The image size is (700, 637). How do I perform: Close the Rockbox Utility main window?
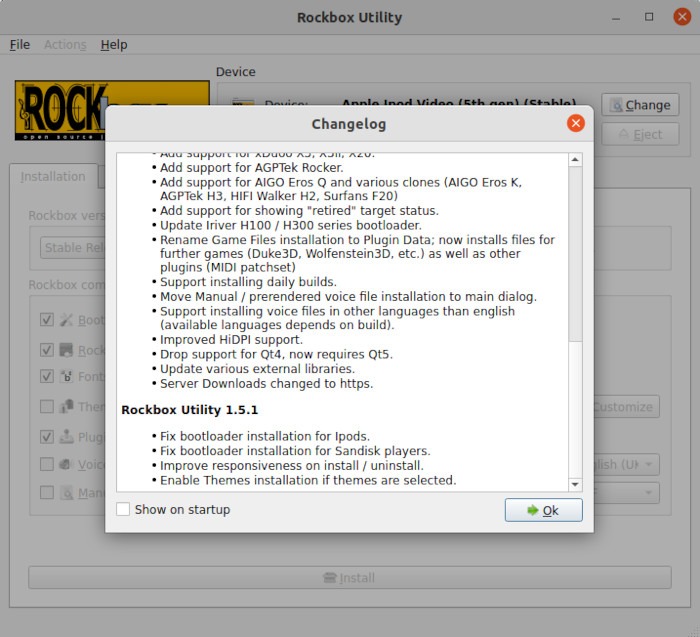pos(682,17)
